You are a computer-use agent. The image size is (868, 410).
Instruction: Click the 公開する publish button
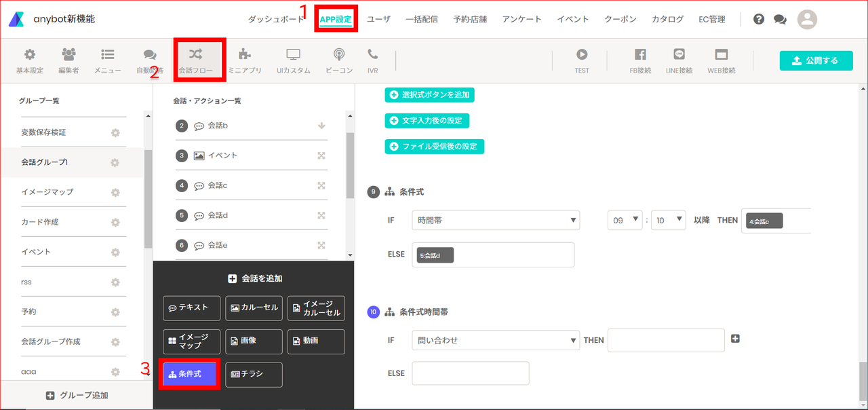point(818,60)
